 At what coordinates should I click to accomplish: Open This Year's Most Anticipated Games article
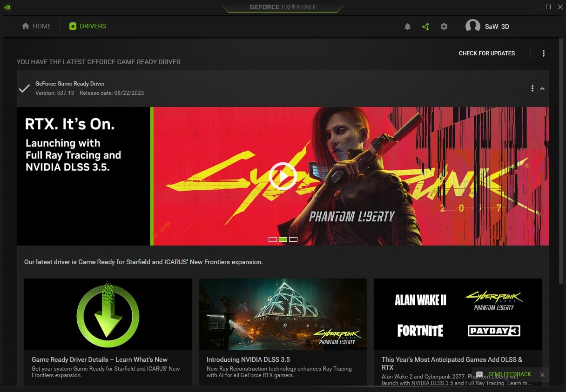pos(452,363)
